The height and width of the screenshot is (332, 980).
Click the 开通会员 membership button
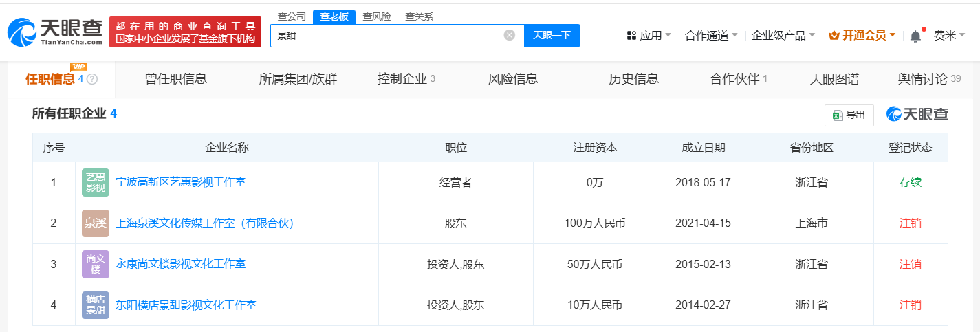tap(862, 36)
